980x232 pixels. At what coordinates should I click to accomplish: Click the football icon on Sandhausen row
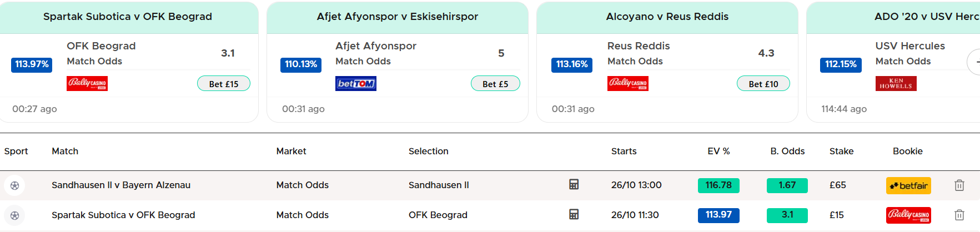click(x=15, y=185)
